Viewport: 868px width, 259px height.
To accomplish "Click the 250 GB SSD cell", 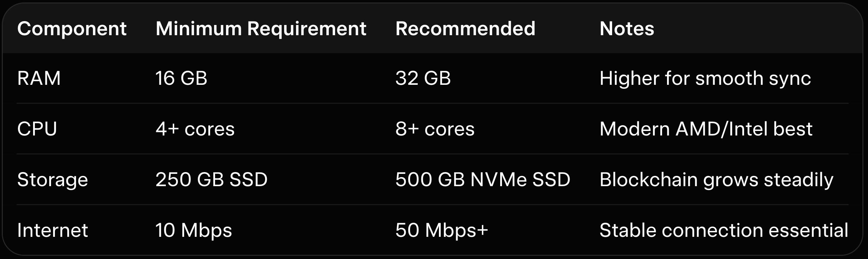I will (x=212, y=179).
